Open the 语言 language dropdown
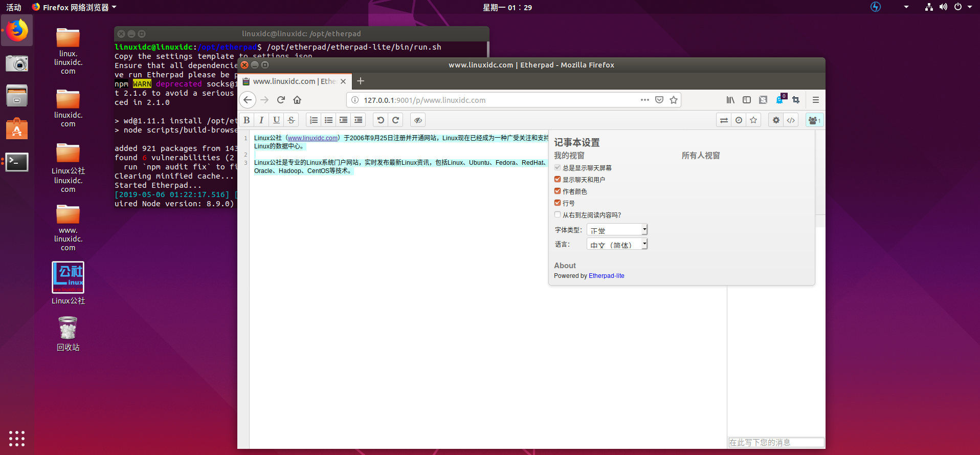The height and width of the screenshot is (455, 980). 617,244
